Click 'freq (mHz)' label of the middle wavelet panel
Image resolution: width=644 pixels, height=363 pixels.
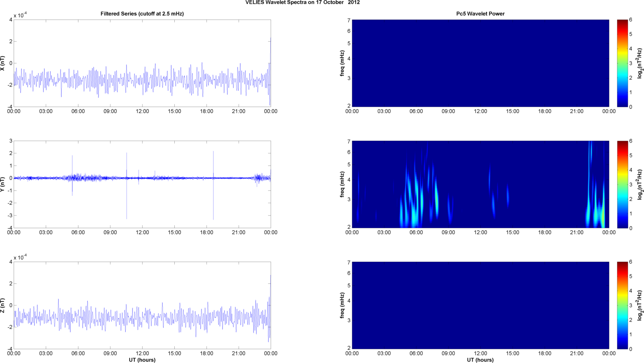tap(342, 184)
